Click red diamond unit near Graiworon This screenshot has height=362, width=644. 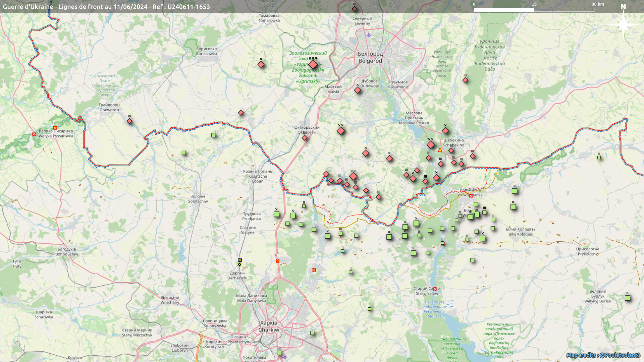tap(129, 121)
